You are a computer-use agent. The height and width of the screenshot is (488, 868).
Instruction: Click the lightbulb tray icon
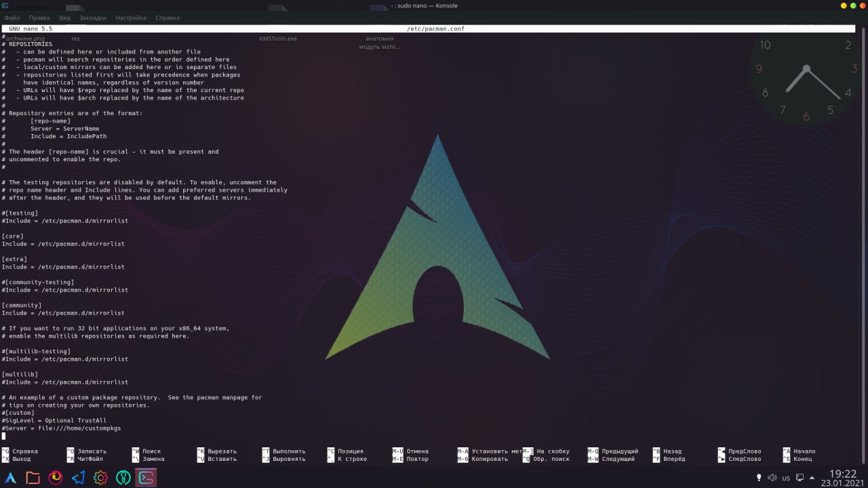pyautogui.click(x=759, y=478)
